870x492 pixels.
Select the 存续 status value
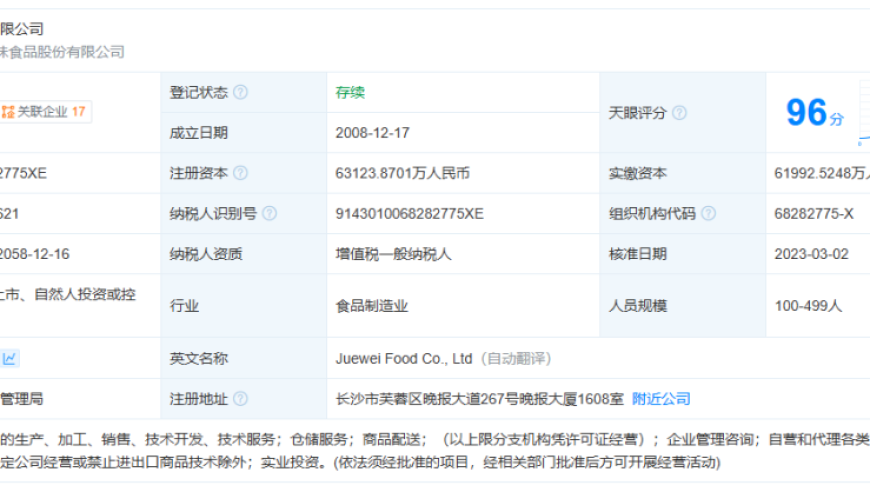[x=350, y=93]
